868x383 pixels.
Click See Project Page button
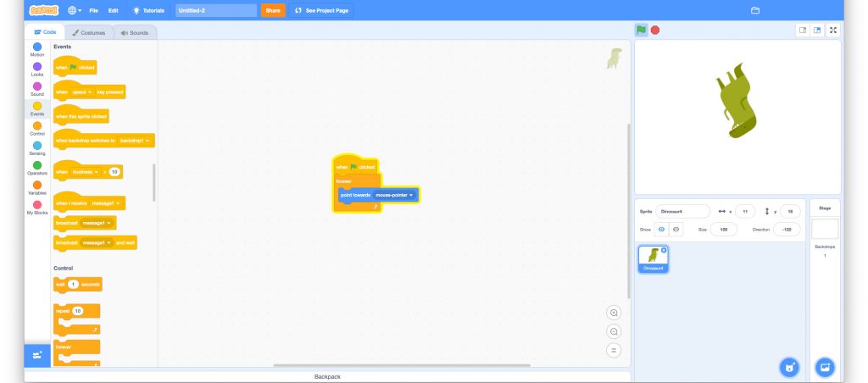(x=321, y=10)
